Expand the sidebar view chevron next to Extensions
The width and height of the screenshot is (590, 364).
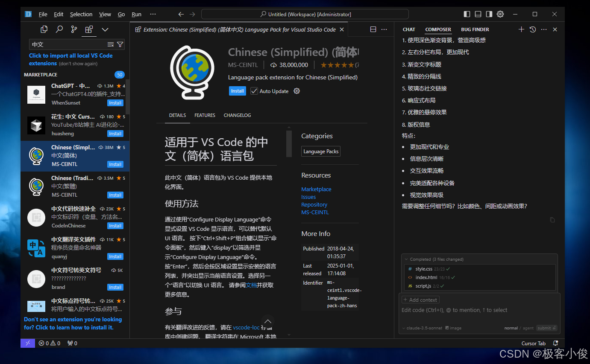(x=105, y=29)
